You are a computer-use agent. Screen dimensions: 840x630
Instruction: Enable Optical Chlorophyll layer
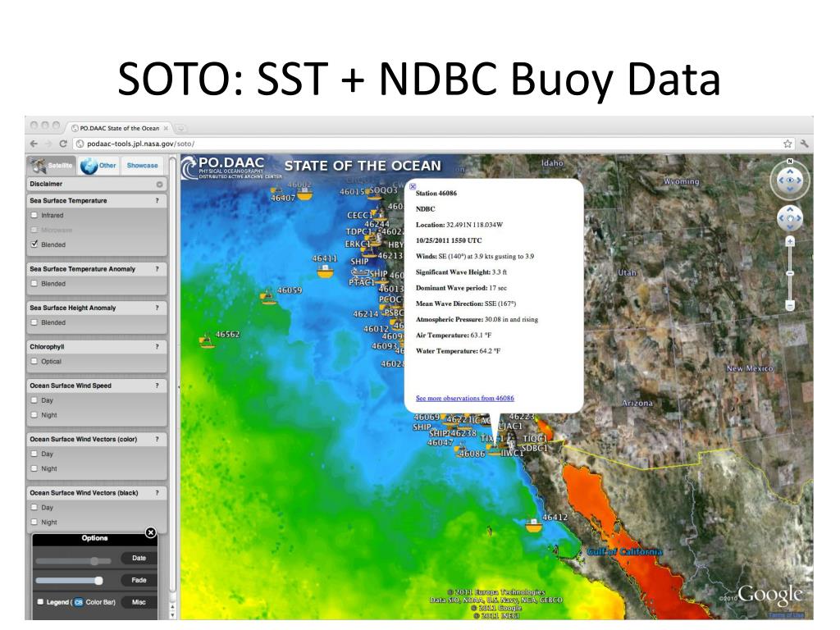coord(34,361)
